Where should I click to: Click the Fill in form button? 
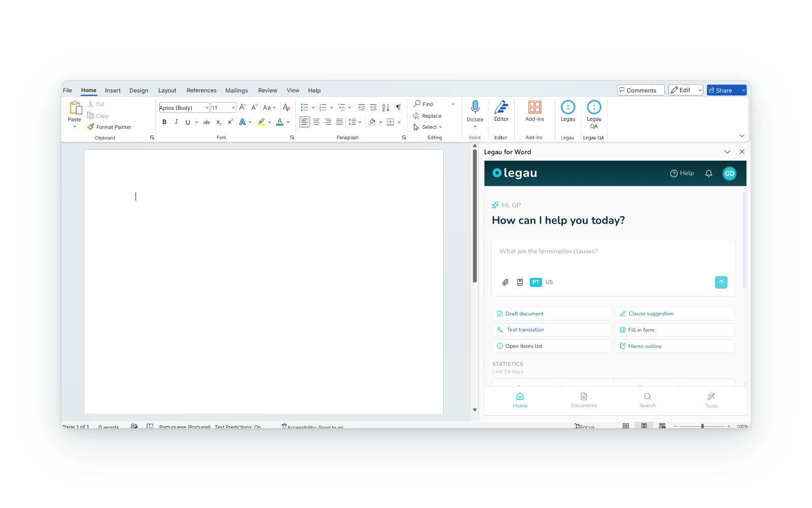click(674, 330)
